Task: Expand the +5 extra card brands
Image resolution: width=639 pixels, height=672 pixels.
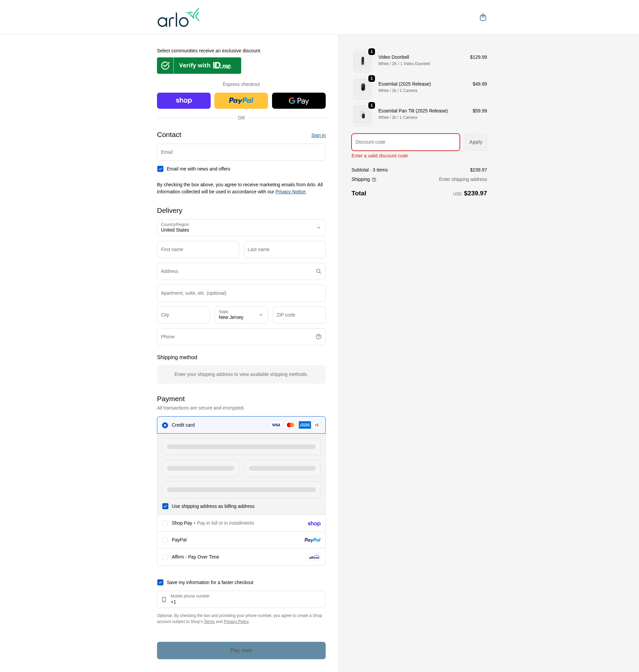Action: point(316,425)
